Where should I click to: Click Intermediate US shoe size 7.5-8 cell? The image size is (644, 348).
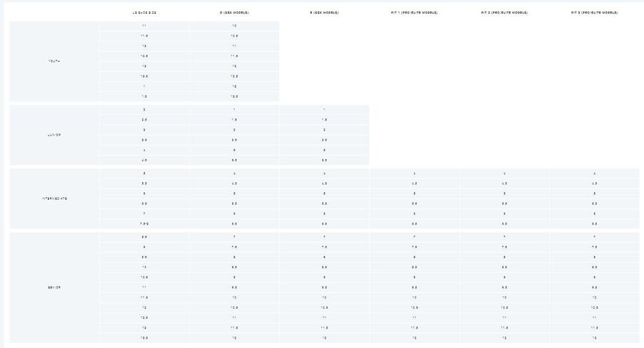click(x=144, y=224)
